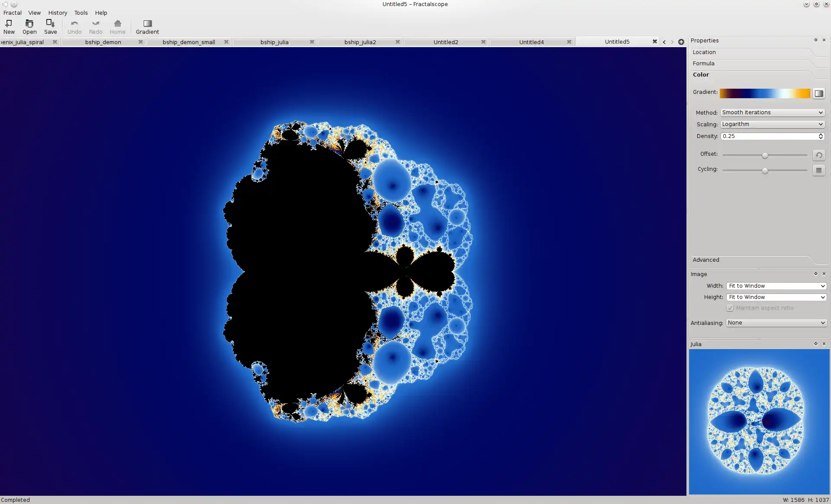Screen dimensions: 831x504
Task: Click the Offset reset button
Action: (x=819, y=155)
